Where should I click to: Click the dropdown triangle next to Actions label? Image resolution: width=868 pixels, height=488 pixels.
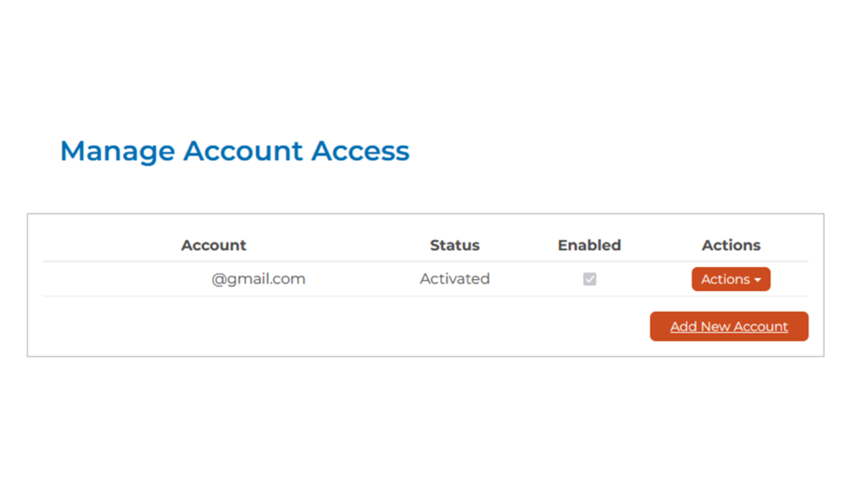coord(757,280)
